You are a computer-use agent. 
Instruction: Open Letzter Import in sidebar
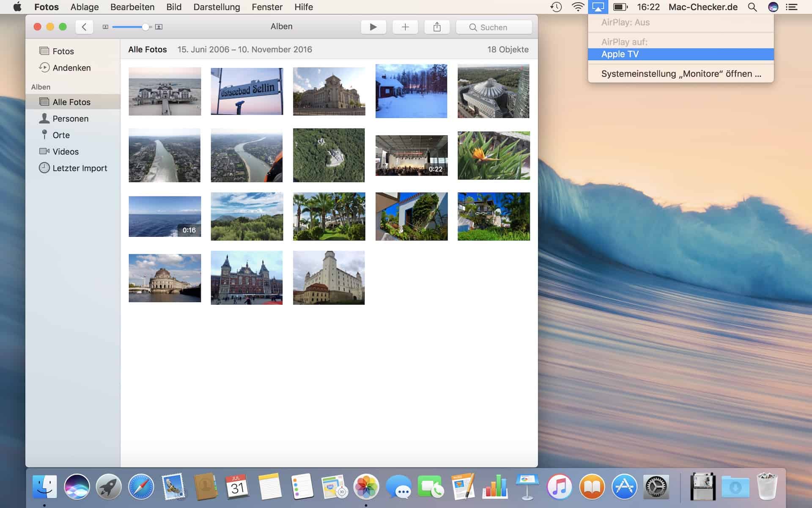point(73,168)
